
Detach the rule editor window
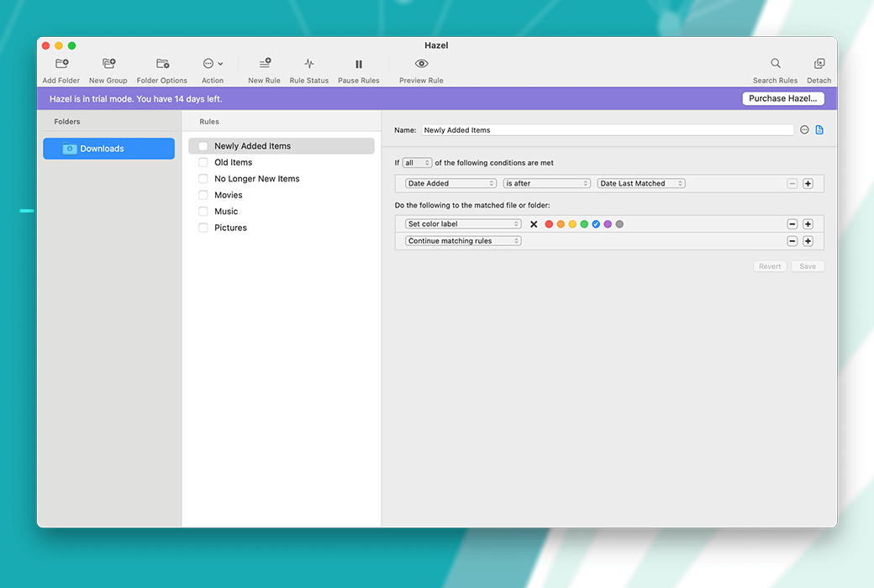pyautogui.click(x=819, y=64)
